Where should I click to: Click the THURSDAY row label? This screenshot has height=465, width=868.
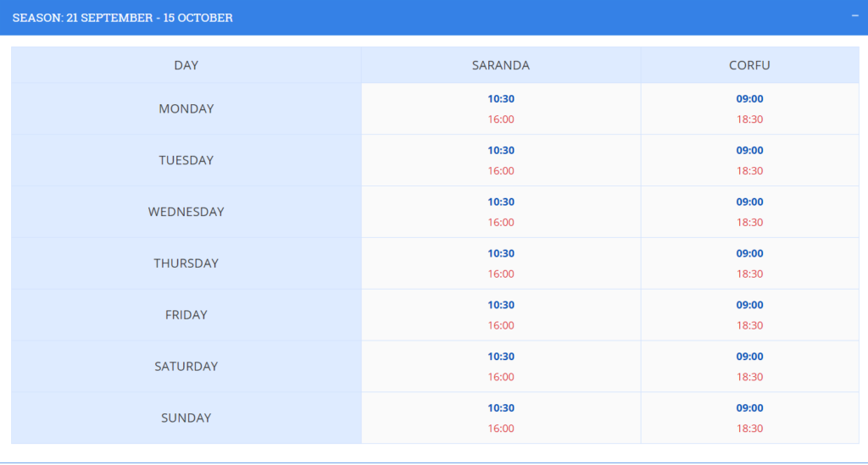(x=186, y=263)
